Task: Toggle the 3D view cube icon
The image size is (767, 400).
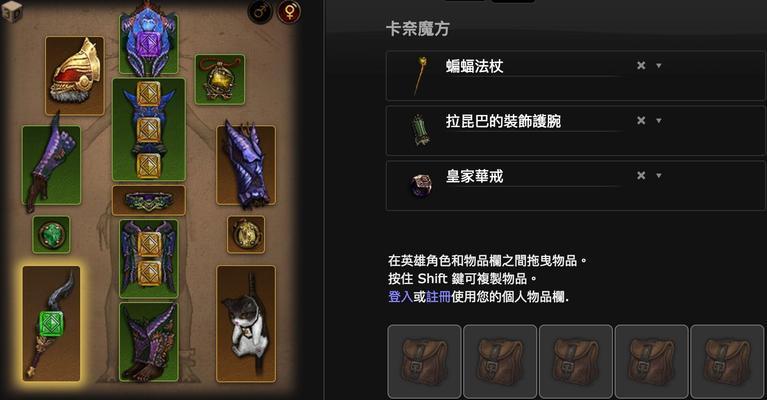Action: tap(12, 11)
